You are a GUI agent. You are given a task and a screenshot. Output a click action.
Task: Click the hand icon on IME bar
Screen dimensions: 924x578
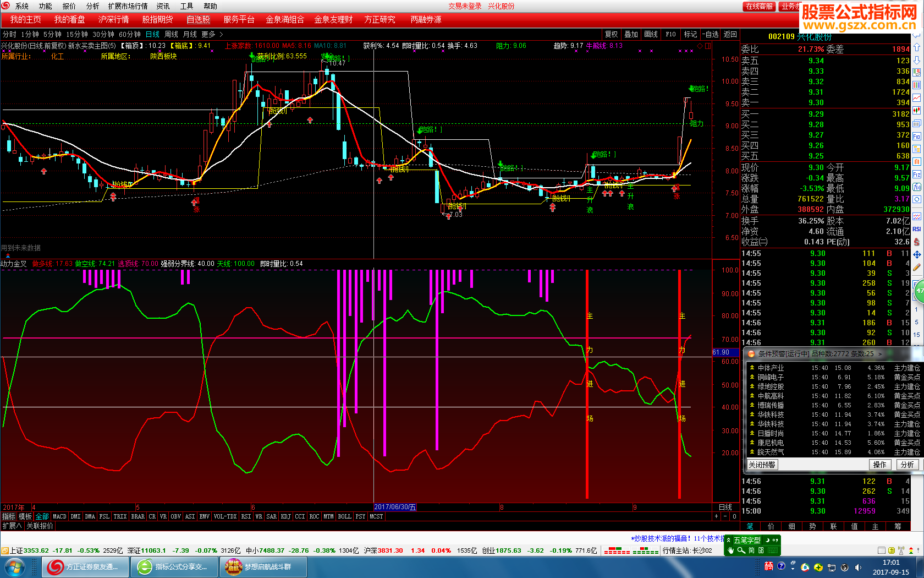point(730,550)
